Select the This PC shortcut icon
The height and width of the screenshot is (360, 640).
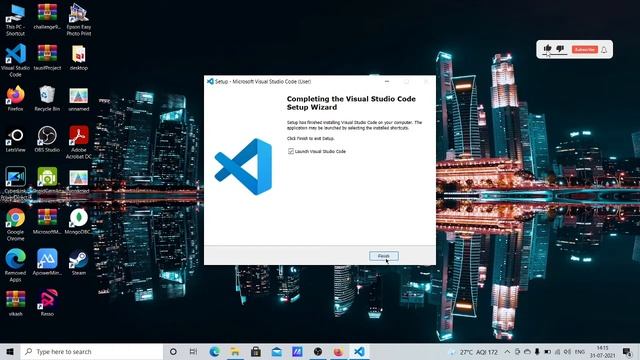click(x=16, y=20)
